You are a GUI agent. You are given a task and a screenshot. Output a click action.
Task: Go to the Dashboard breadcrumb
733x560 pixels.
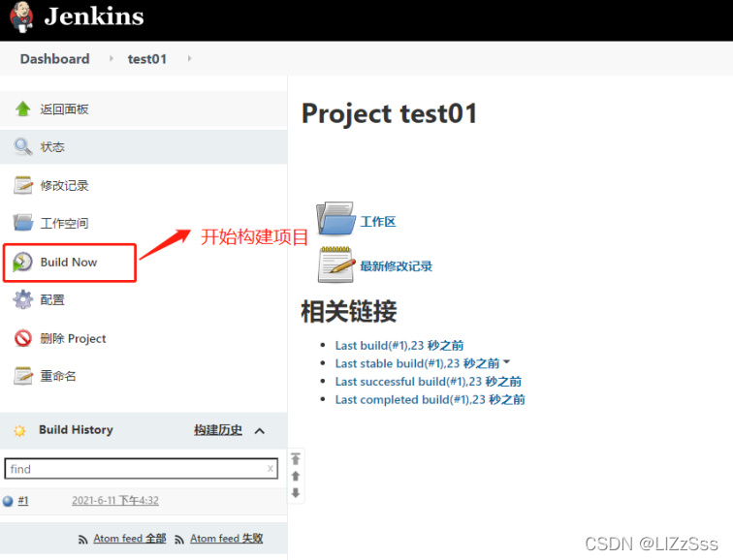(54, 59)
